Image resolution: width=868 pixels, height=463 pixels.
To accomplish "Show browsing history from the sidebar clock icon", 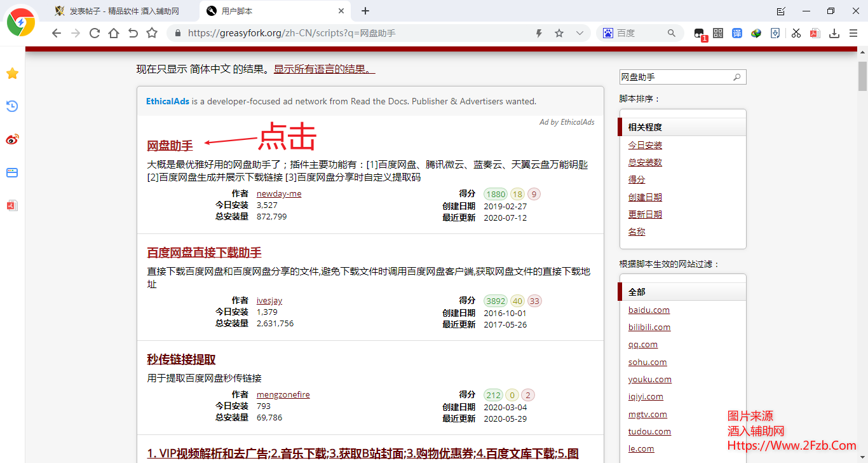I will 11,106.
